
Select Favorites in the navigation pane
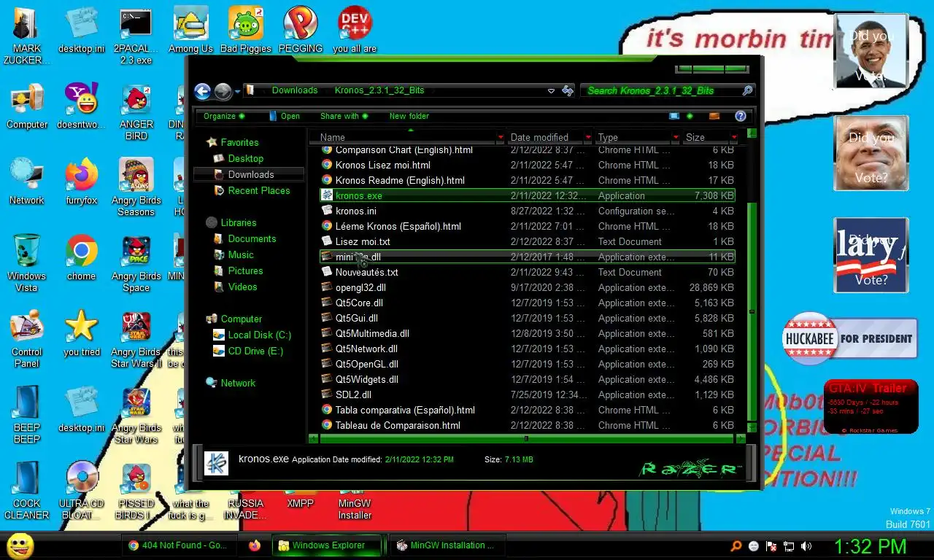(x=239, y=142)
